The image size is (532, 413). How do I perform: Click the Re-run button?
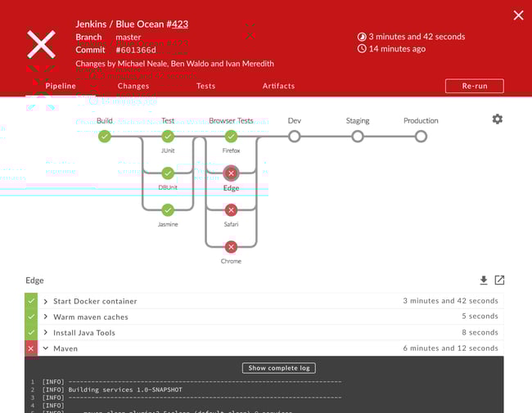pyautogui.click(x=474, y=86)
